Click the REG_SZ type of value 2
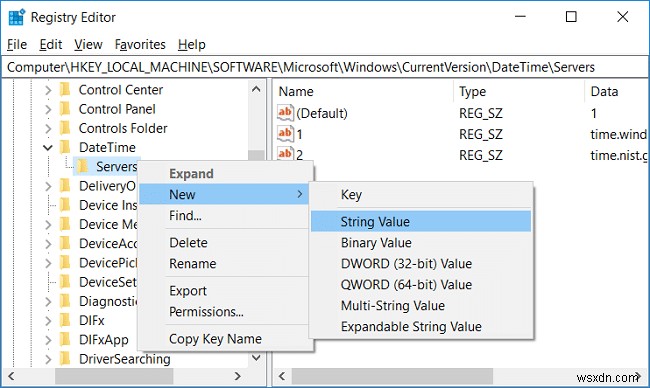 [x=481, y=155]
